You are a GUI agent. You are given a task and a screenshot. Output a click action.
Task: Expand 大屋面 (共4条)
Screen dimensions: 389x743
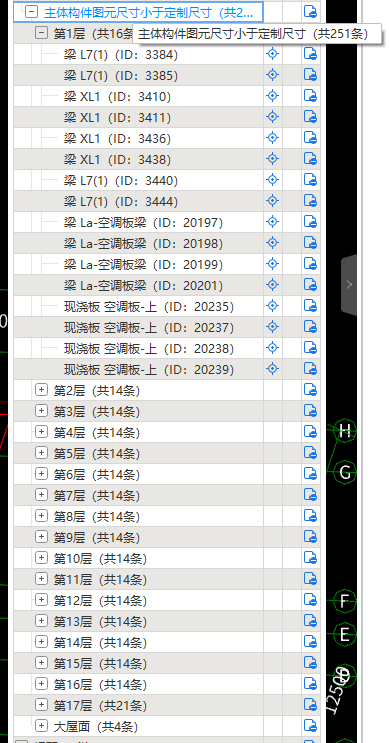42,725
